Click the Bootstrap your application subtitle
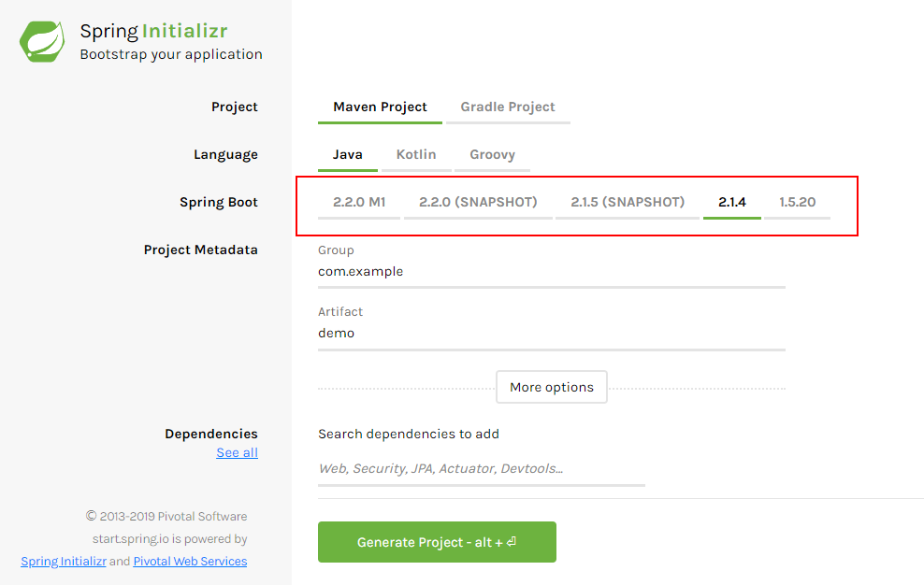Image resolution: width=924 pixels, height=585 pixels. coord(171,54)
